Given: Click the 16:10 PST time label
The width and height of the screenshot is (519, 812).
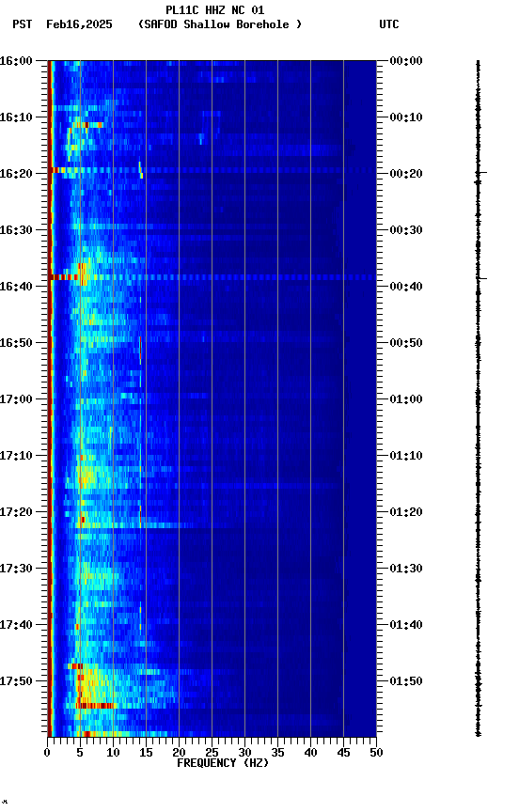Looking at the screenshot, I should pyautogui.click(x=16, y=117).
